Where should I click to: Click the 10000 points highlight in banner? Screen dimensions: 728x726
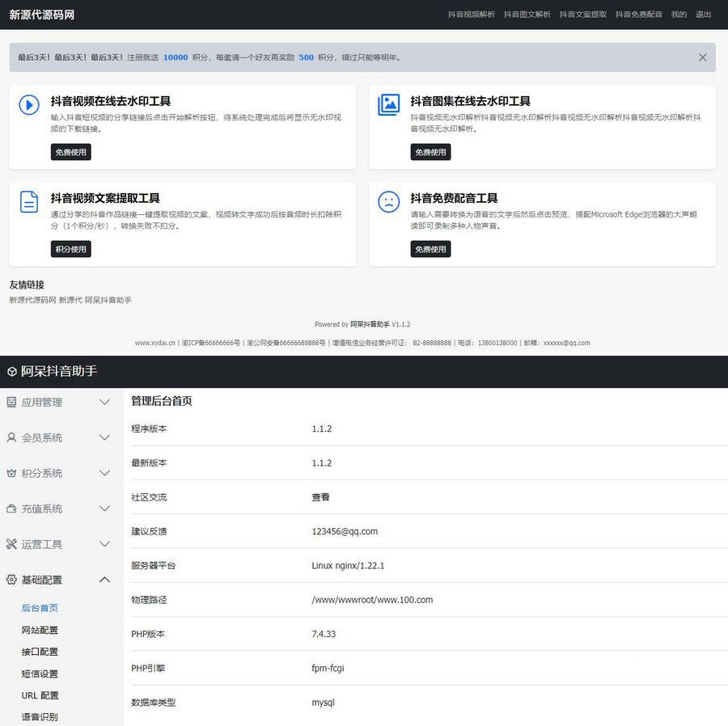176,57
